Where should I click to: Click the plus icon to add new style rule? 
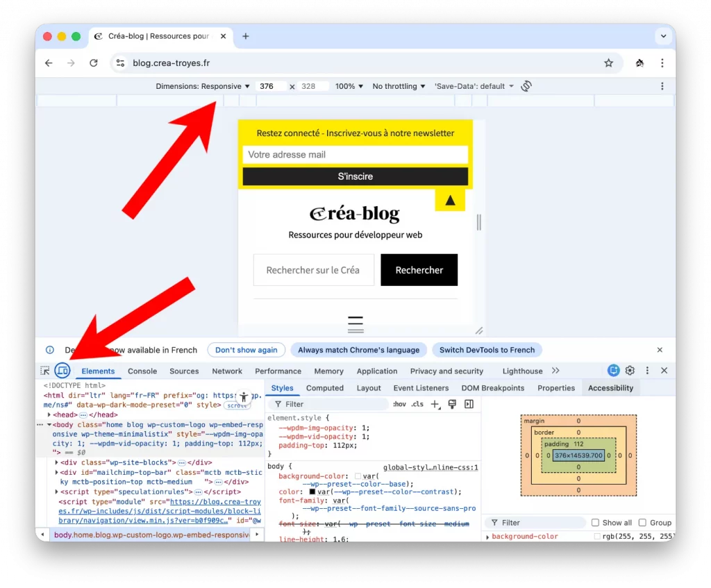coord(434,404)
